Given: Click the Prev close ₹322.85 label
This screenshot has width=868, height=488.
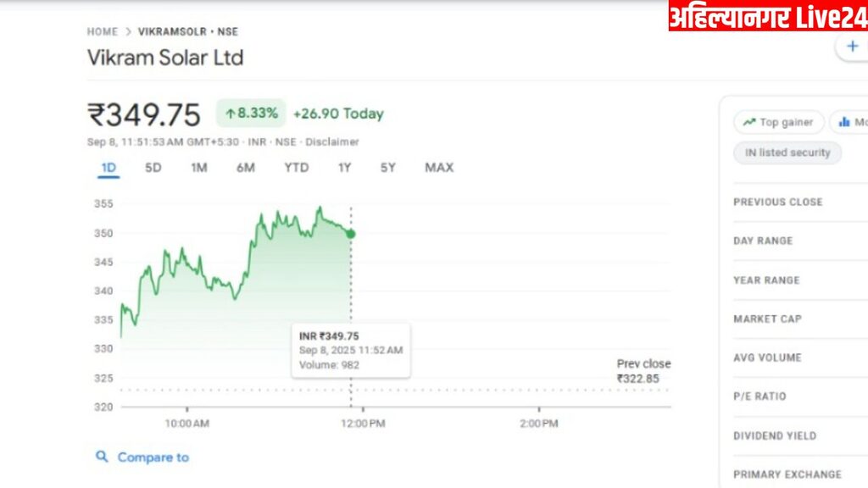Looking at the screenshot, I should pyautogui.click(x=643, y=371).
